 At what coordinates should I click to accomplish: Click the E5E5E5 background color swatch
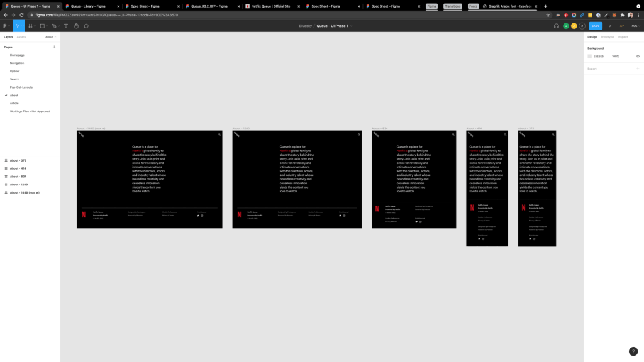[x=590, y=56]
